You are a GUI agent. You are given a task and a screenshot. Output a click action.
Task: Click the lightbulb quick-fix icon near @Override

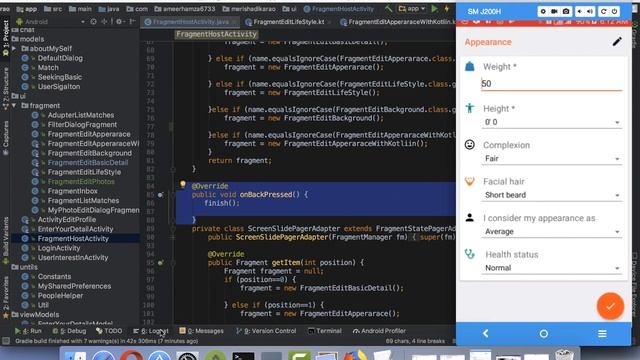[183, 184]
